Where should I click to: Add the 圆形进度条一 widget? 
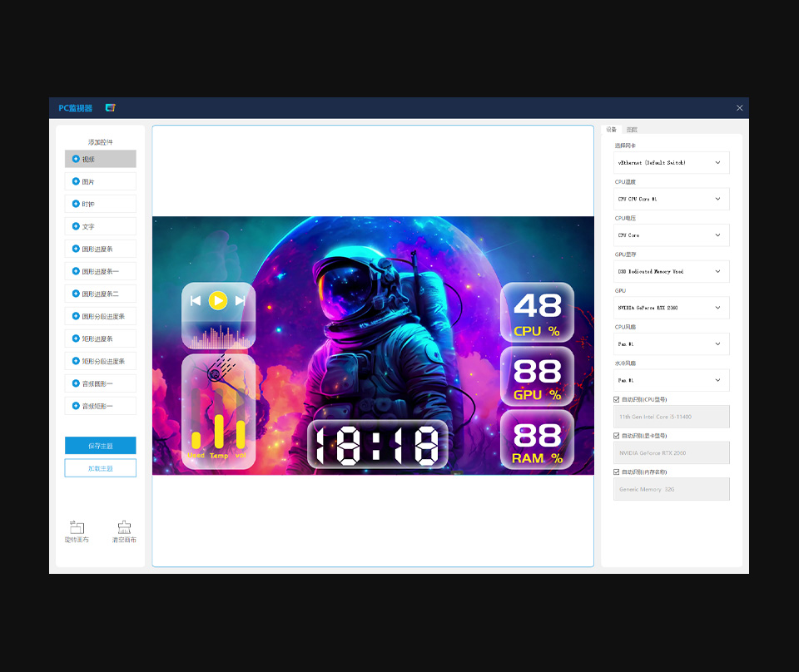[101, 271]
